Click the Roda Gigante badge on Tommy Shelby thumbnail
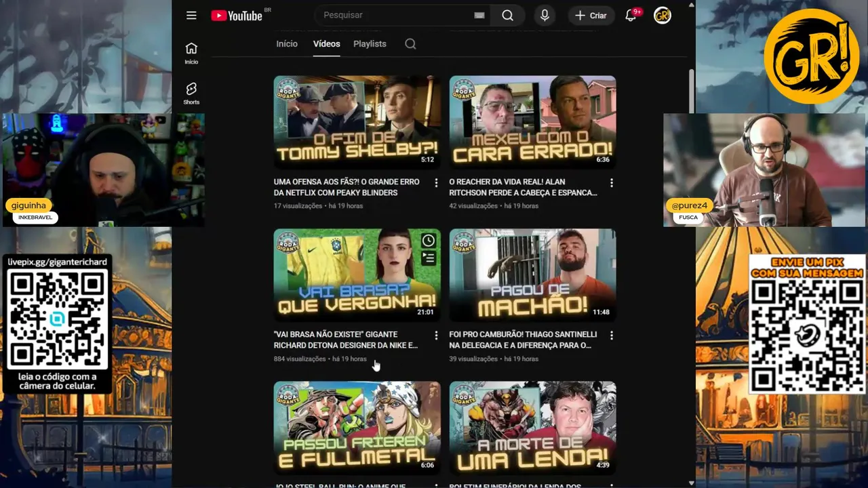This screenshot has height=488, width=868. [288, 89]
